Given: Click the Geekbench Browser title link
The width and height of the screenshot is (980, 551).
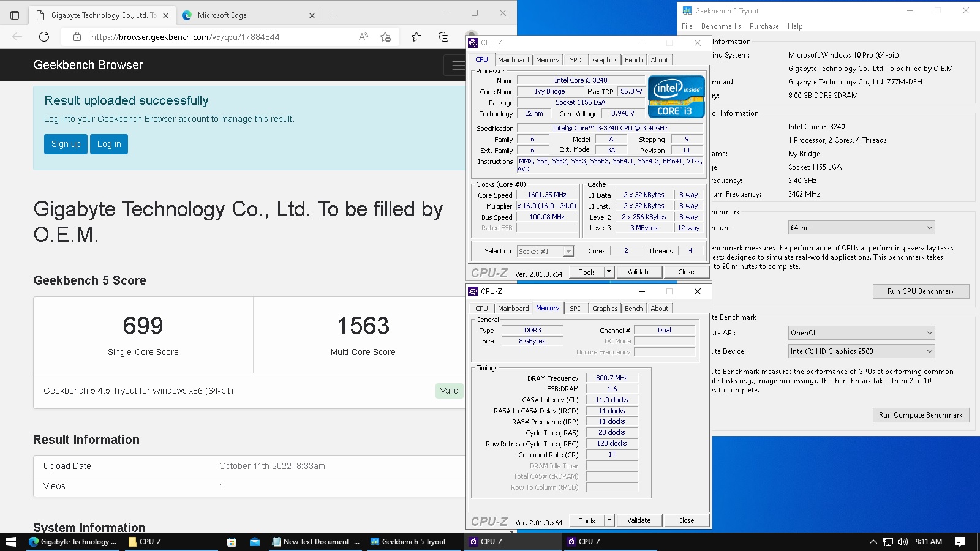Looking at the screenshot, I should (88, 65).
